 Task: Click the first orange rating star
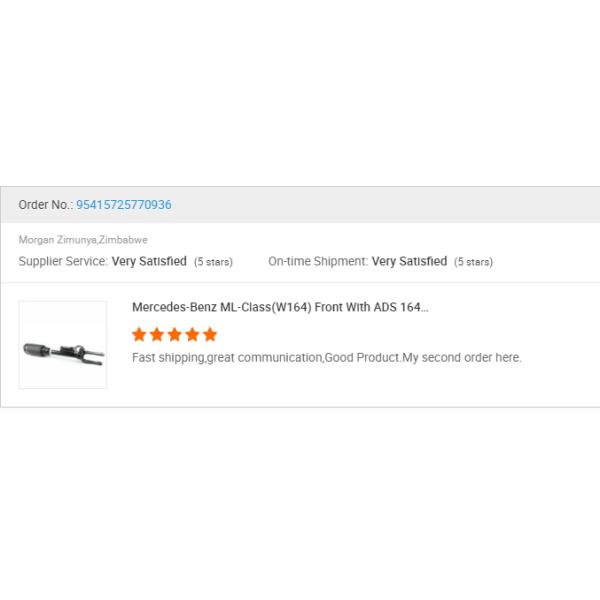pos(139,334)
